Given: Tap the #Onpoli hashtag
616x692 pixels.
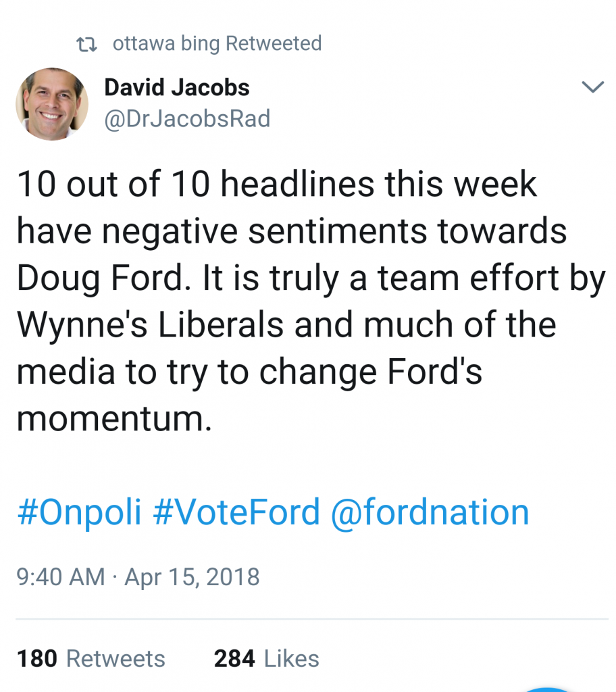Looking at the screenshot, I should click(78, 513).
